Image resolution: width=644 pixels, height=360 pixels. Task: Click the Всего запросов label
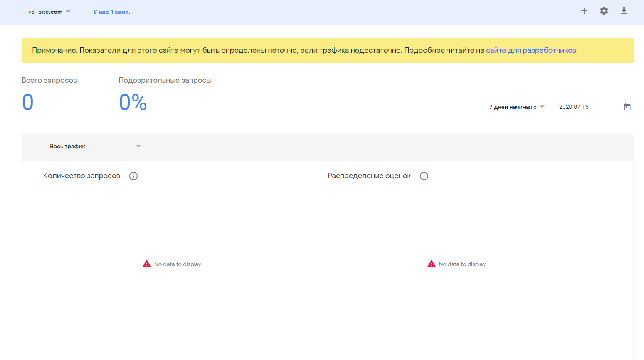tap(49, 80)
